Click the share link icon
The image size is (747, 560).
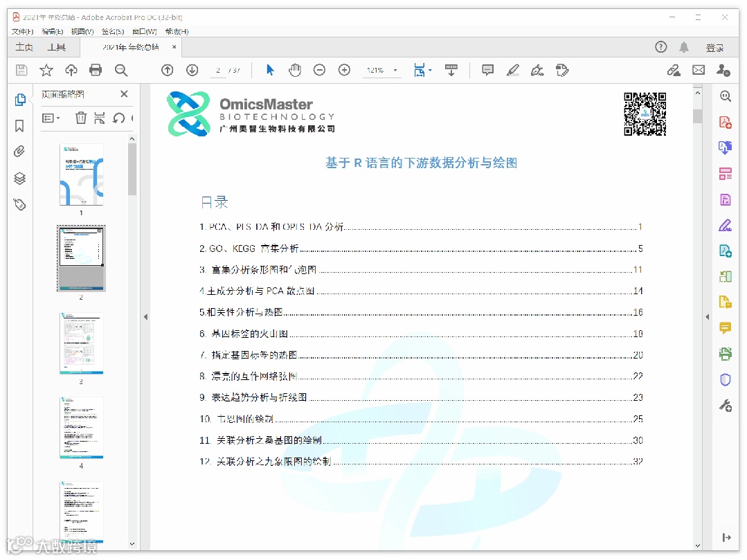pos(674,71)
